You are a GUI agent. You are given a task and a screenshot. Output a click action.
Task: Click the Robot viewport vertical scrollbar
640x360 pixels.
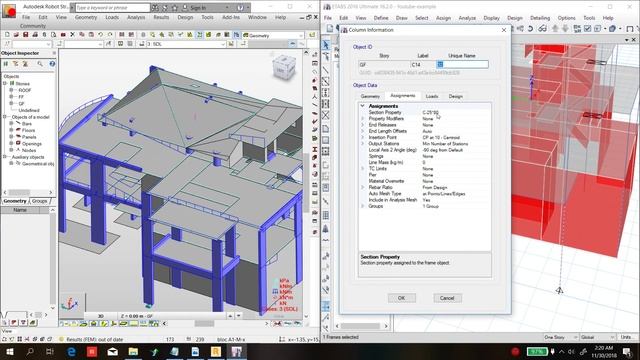coord(306,184)
